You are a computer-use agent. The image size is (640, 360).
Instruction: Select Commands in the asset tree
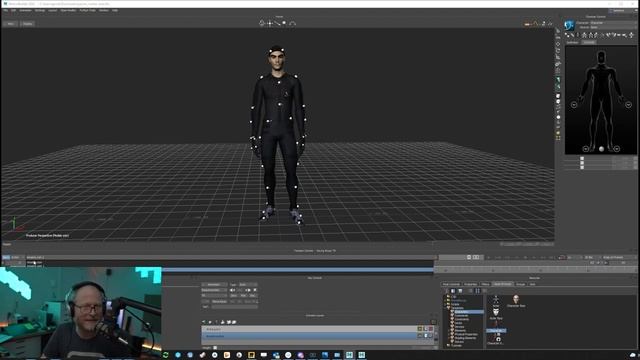[x=461, y=316]
